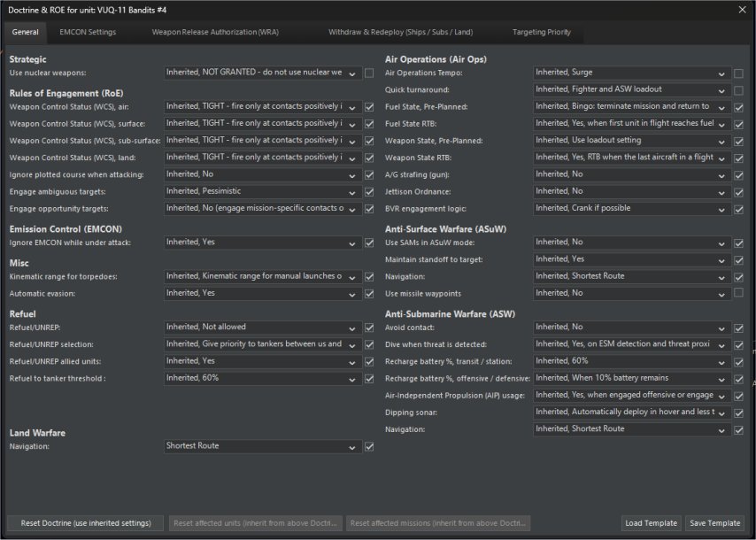Toggle Weapon Control Status air checkbox
This screenshot has height=540, width=756.
coord(369,107)
